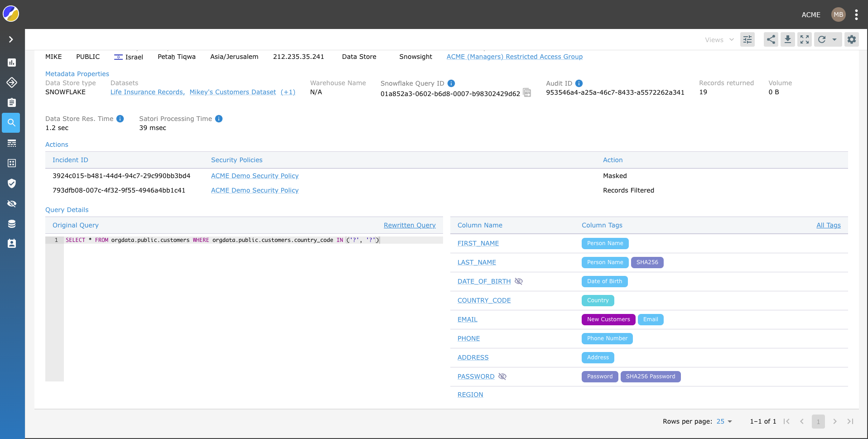Open the three-dot menu near the avatar
The image size is (868, 439).
point(856,14)
